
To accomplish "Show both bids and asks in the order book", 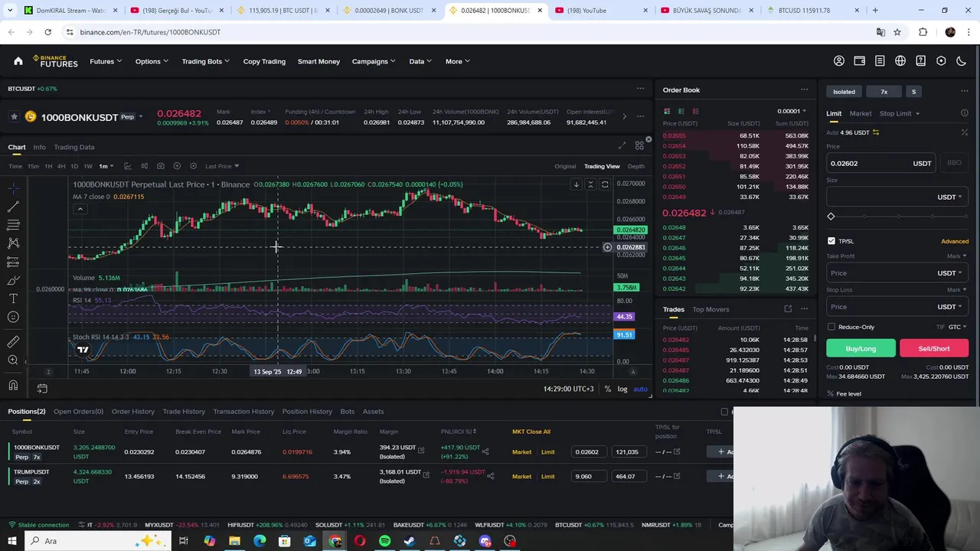I will point(667,111).
